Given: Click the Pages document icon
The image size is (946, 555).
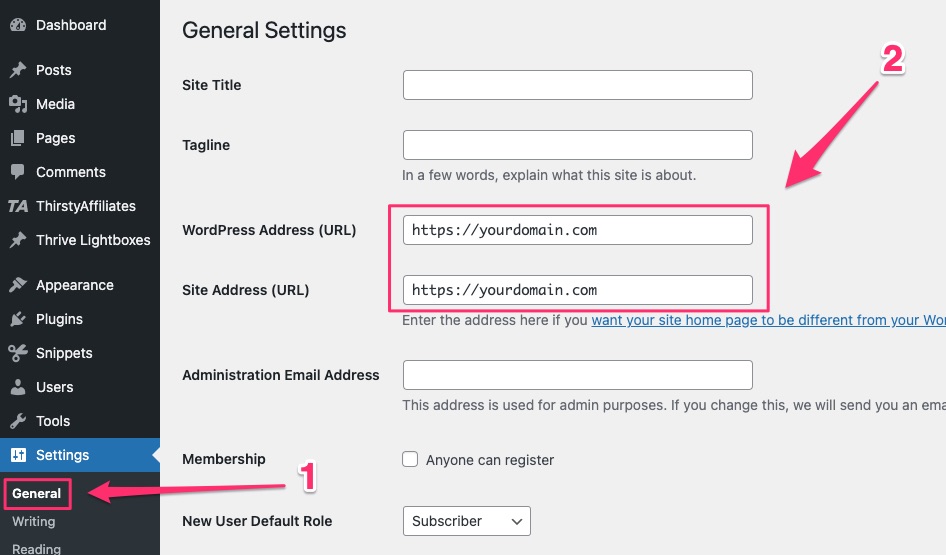Looking at the screenshot, I should [18, 138].
